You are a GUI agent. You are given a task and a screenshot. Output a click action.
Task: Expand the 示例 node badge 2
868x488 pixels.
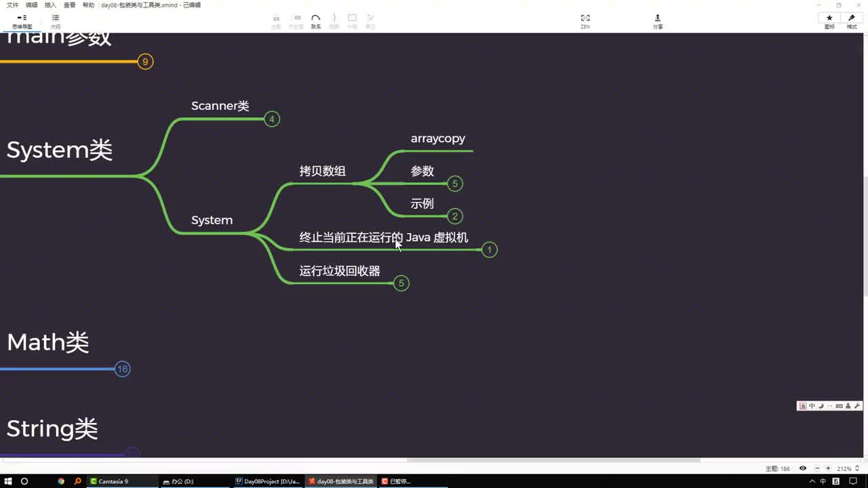tap(455, 216)
